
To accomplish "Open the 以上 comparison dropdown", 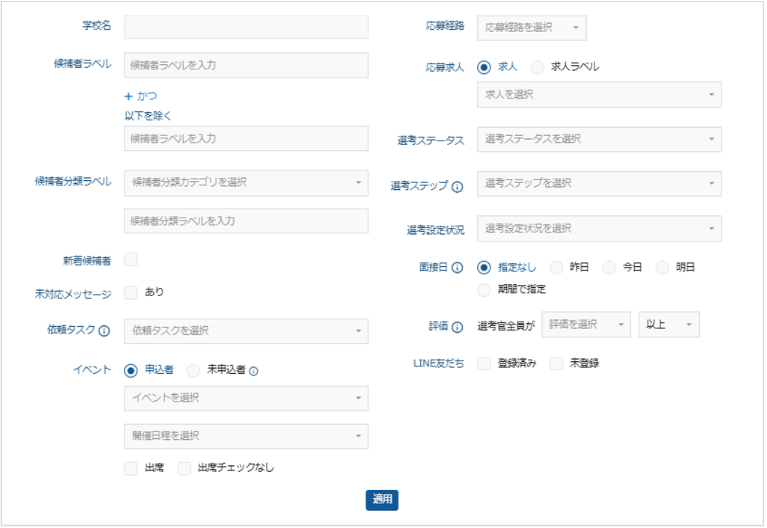I will (x=668, y=325).
